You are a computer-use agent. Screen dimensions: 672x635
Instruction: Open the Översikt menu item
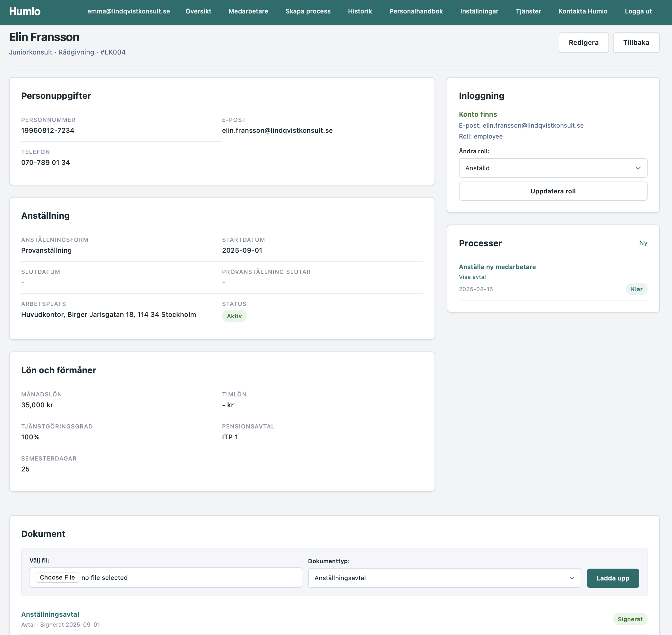click(x=198, y=11)
